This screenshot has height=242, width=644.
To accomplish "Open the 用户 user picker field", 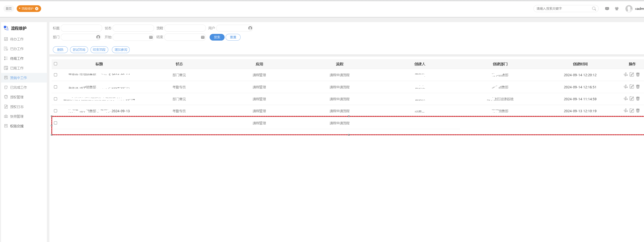I will coord(234,28).
